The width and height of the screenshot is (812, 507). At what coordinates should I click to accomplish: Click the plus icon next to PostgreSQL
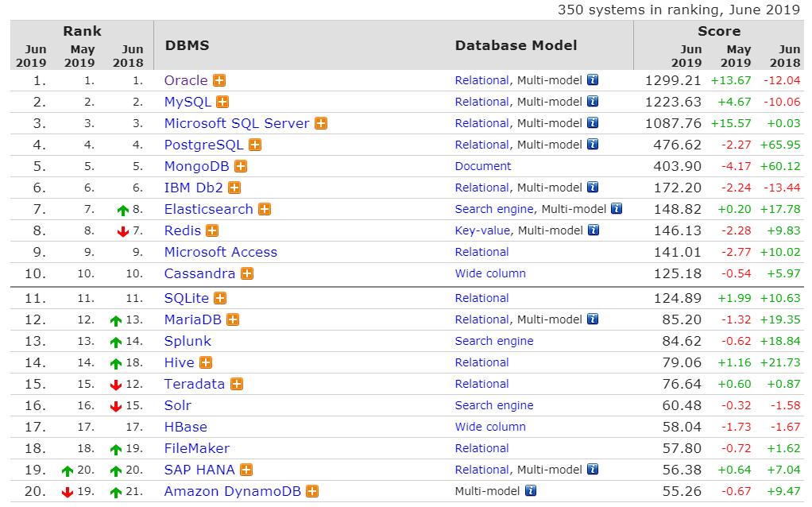[255, 145]
